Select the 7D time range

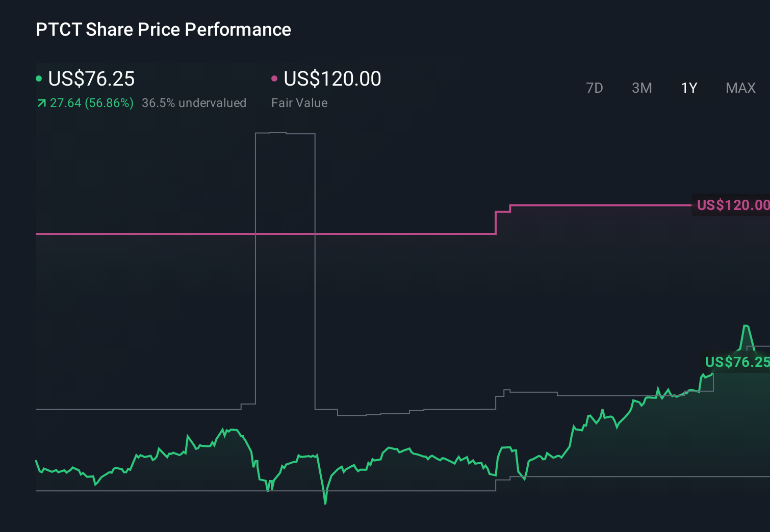tap(595, 88)
